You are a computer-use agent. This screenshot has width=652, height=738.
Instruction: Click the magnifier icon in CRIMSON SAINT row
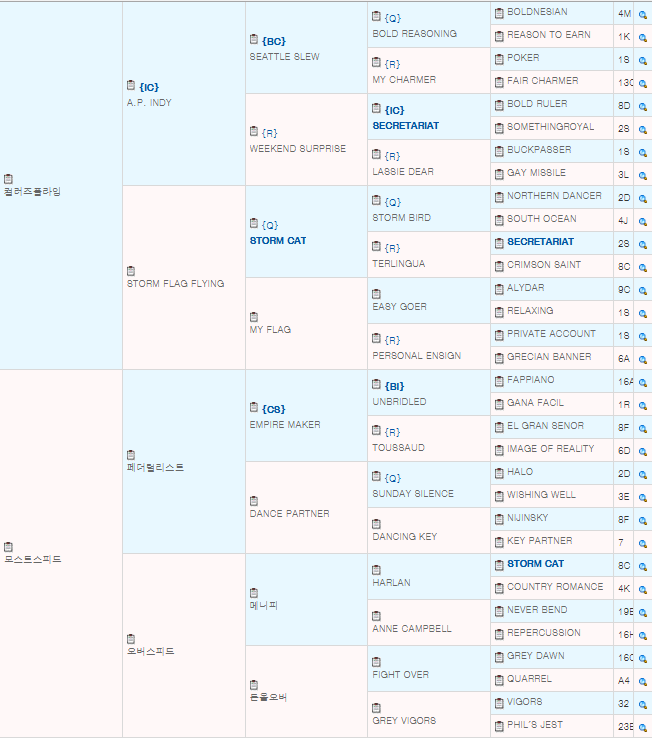pyautogui.click(x=643, y=268)
